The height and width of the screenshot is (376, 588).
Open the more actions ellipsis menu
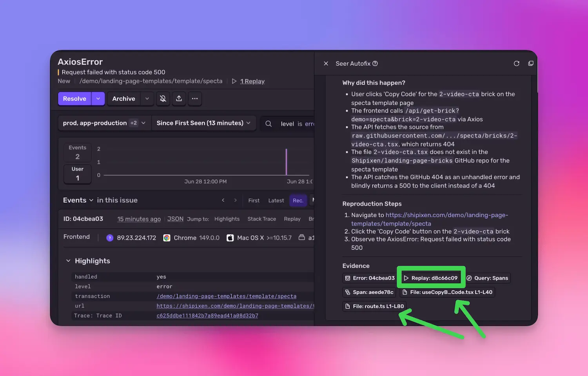point(195,99)
